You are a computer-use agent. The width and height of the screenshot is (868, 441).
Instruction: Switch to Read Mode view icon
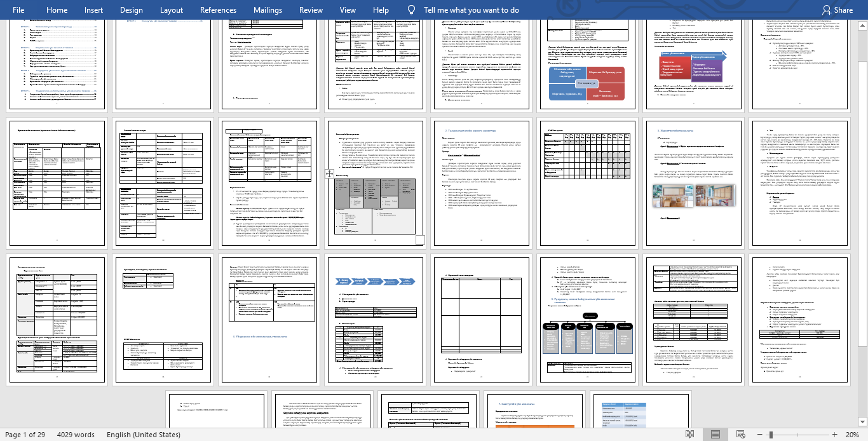coord(690,435)
